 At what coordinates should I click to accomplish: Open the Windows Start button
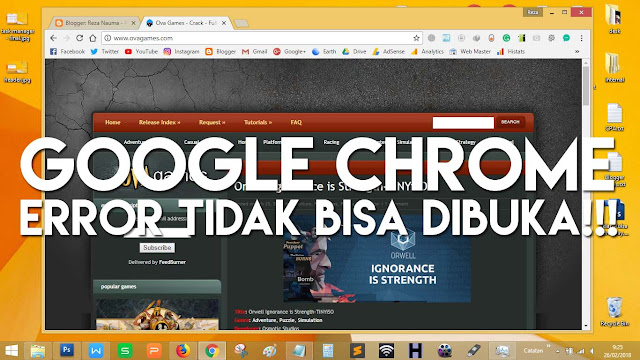12,350
